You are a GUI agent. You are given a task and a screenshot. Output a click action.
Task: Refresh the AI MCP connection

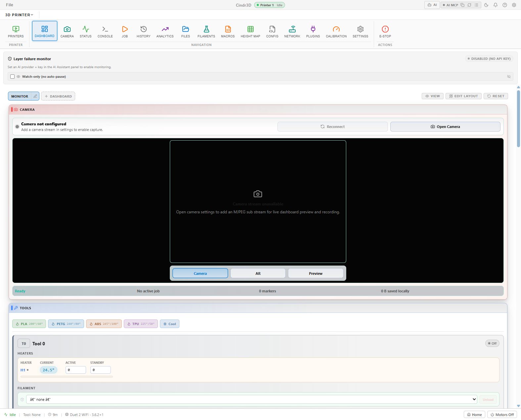click(x=469, y=5)
